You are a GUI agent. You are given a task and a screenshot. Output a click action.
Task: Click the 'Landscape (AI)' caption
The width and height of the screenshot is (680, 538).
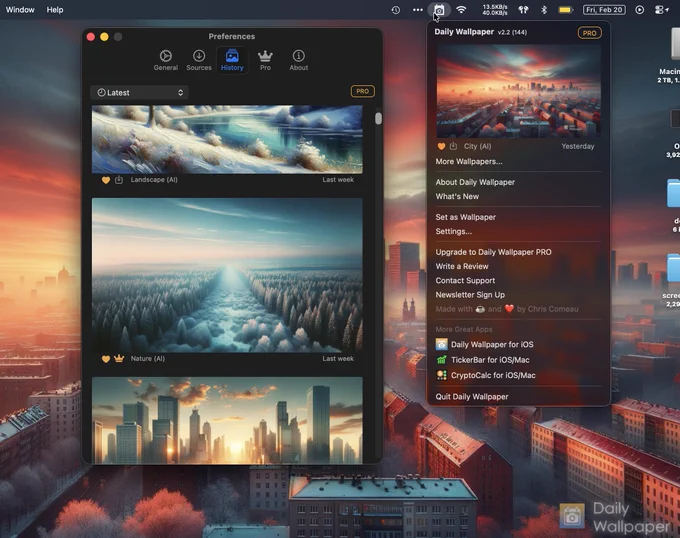click(x=154, y=179)
